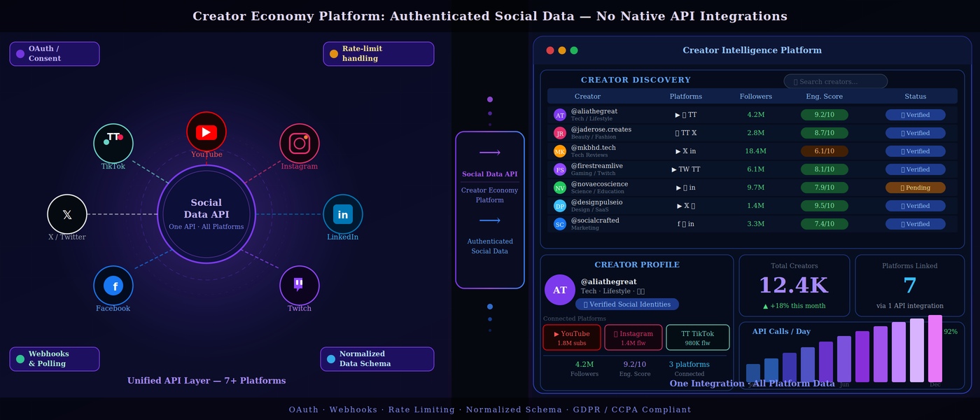Click the red window dot
This screenshot has height=420, width=980.
pyautogui.click(x=550, y=50)
